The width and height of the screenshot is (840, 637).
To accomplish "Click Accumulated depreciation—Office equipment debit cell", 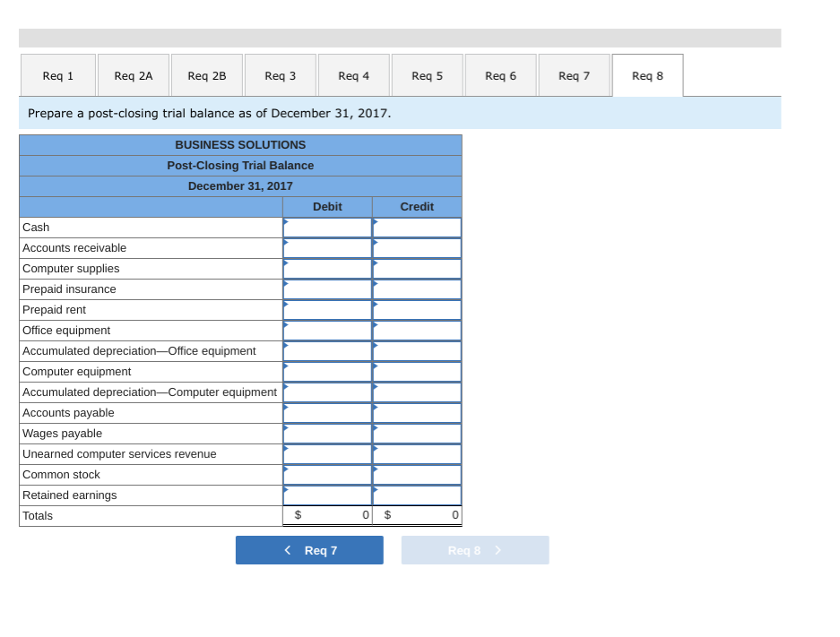I will point(327,351).
